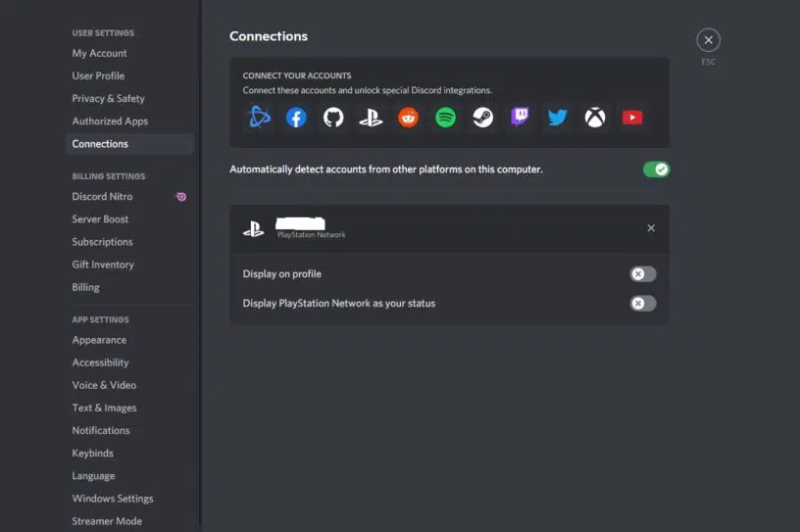Viewport: 800px width, 532px height.
Task: Click the Billing Settings sidebar heading
Action: coord(109,176)
